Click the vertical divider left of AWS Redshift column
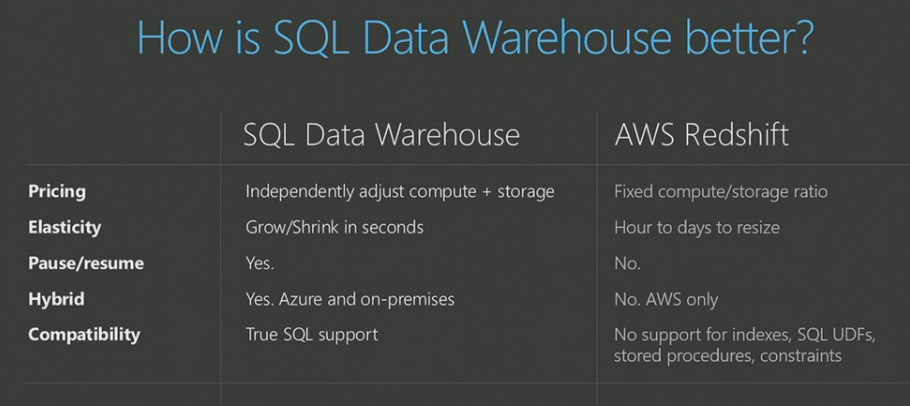The width and height of the screenshot is (910, 406). (x=597, y=250)
